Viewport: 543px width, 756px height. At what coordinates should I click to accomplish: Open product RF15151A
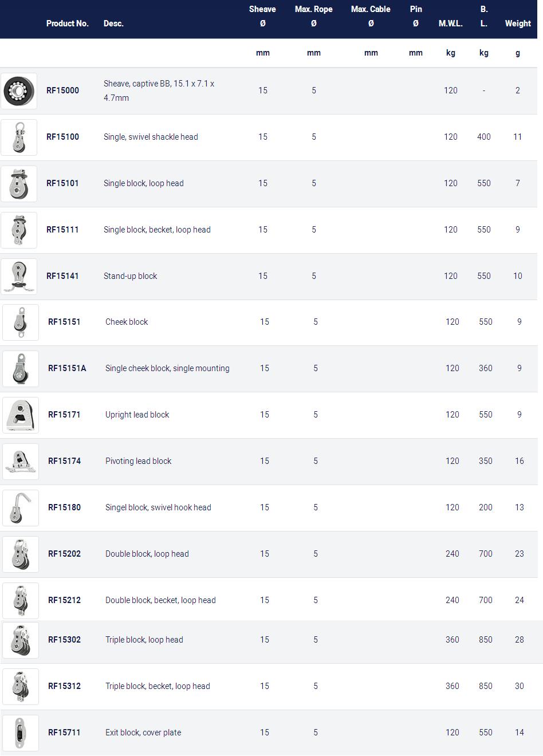pos(67,368)
